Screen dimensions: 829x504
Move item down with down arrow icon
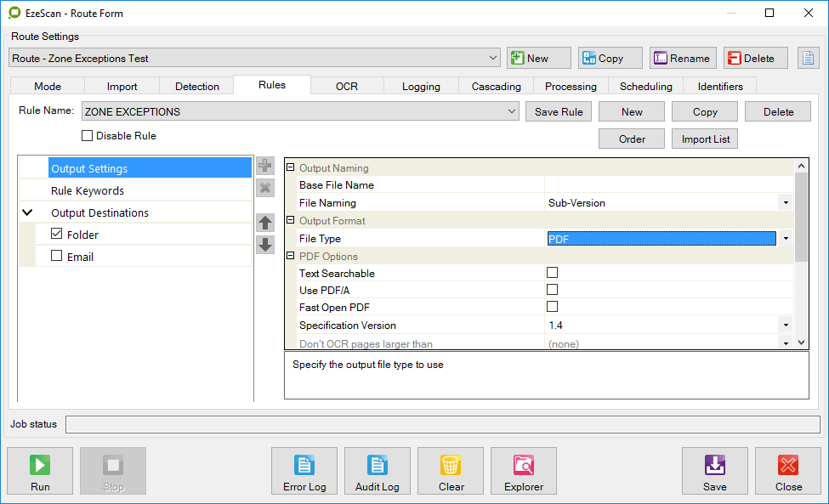(265, 245)
